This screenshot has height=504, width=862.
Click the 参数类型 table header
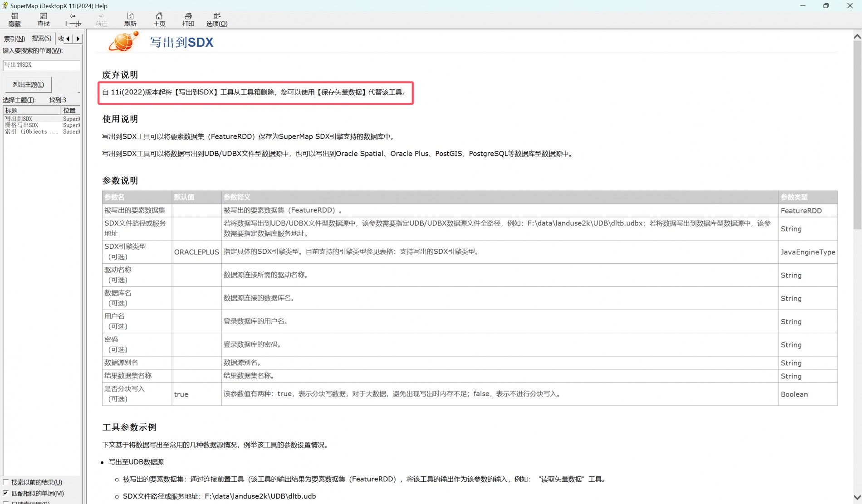coord(808,197)
